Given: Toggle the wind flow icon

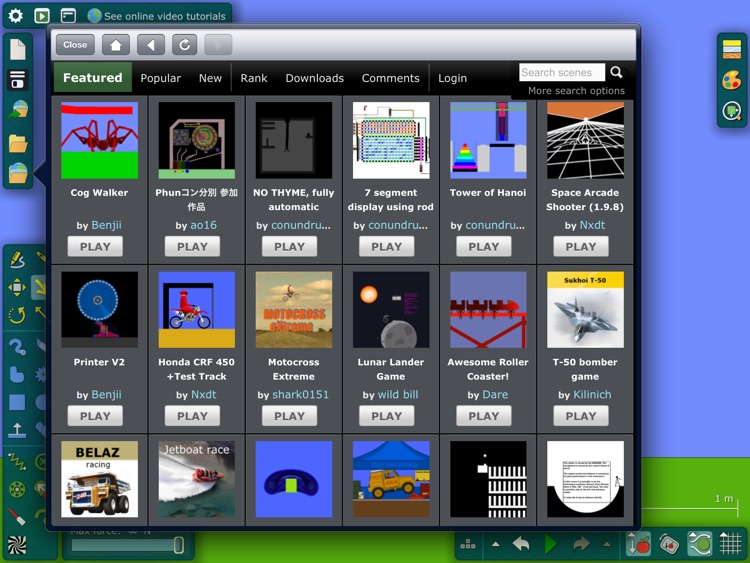Looking at the screenshot, I should (x=699, y=544).
